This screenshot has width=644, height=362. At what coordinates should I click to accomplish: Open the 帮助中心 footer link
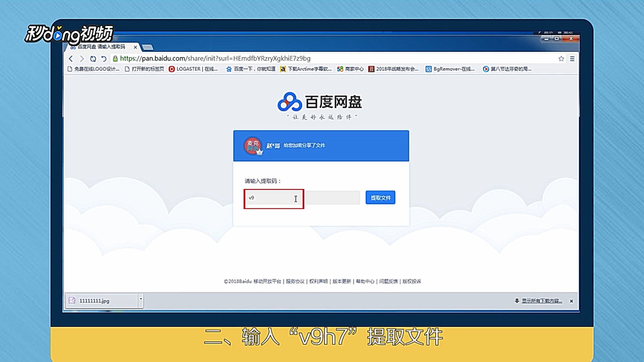click(x=365, y=281)
